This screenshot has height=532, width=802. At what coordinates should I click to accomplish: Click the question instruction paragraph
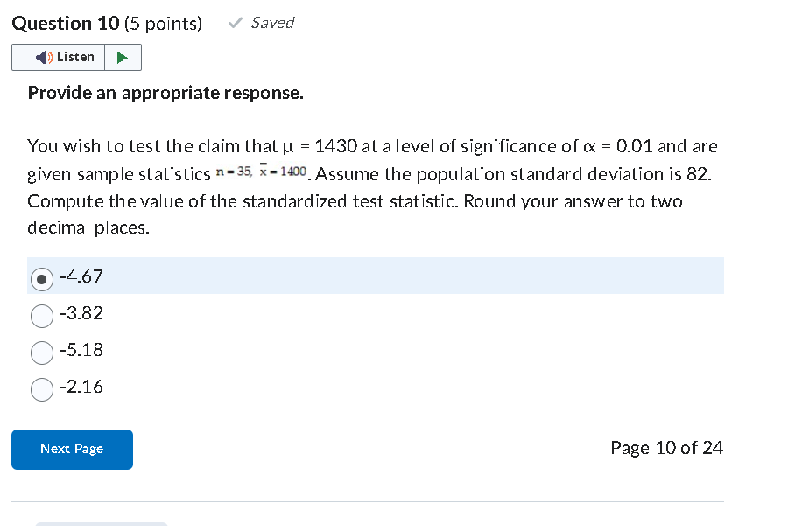click(x=368, y=186)
